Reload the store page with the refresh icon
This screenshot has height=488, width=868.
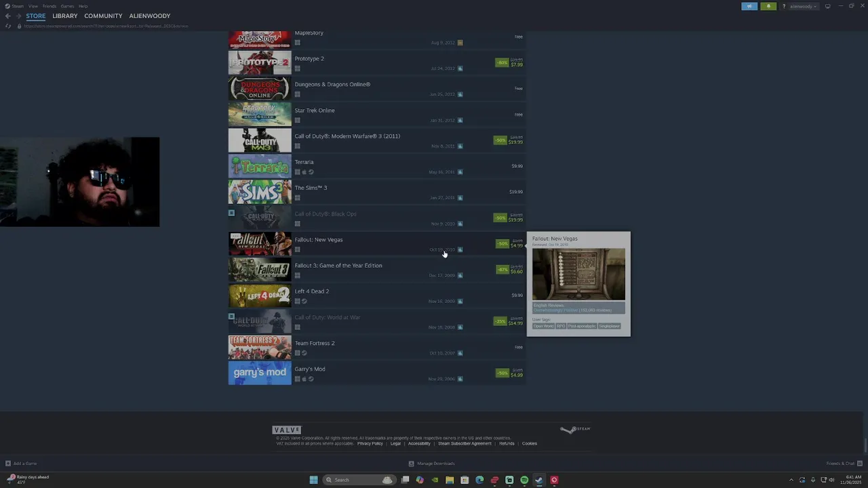8,26
